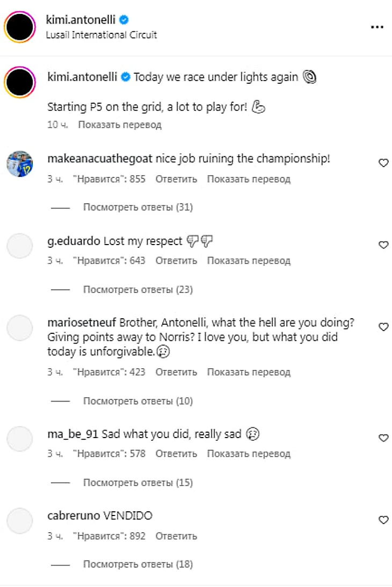Show translation of the post caption
Screen dimensions: 392x587
(x=120, y=125)
